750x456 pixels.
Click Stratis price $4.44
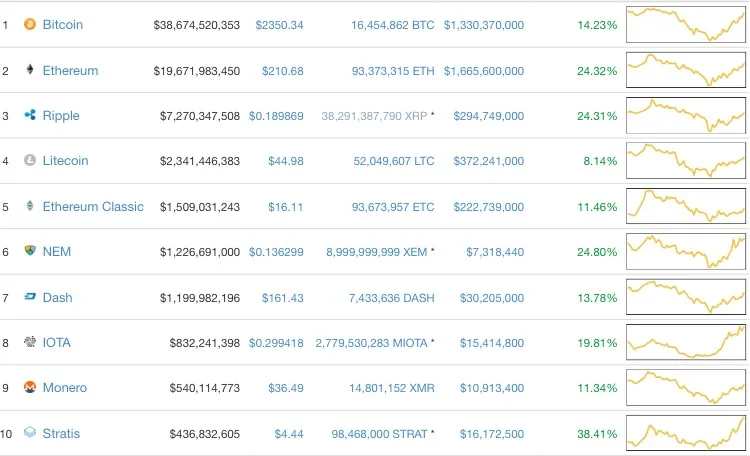click(x=289, y=434)
